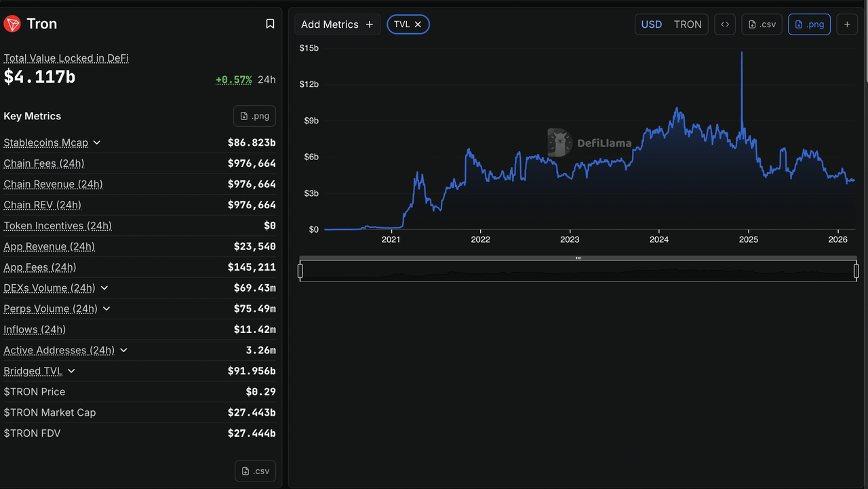
Task: Click the Tron logo icon
Action: click(12, 24)
